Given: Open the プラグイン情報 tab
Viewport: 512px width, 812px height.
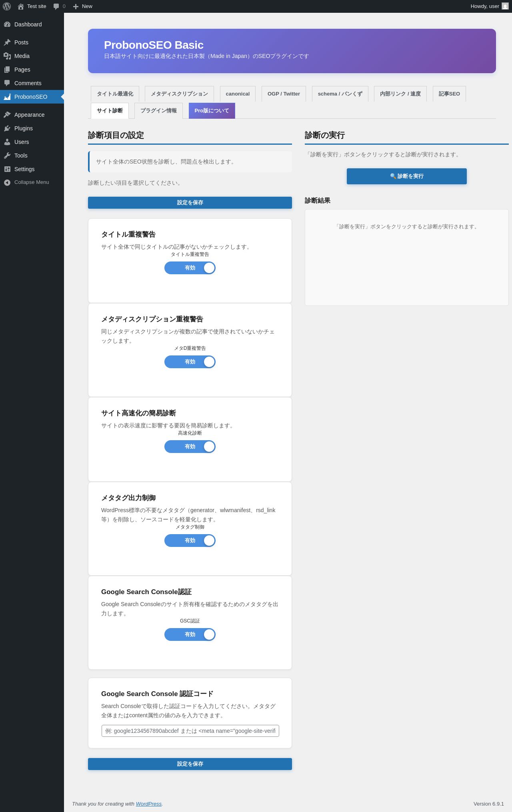Looking at the screenshot, I should (158, 111).
